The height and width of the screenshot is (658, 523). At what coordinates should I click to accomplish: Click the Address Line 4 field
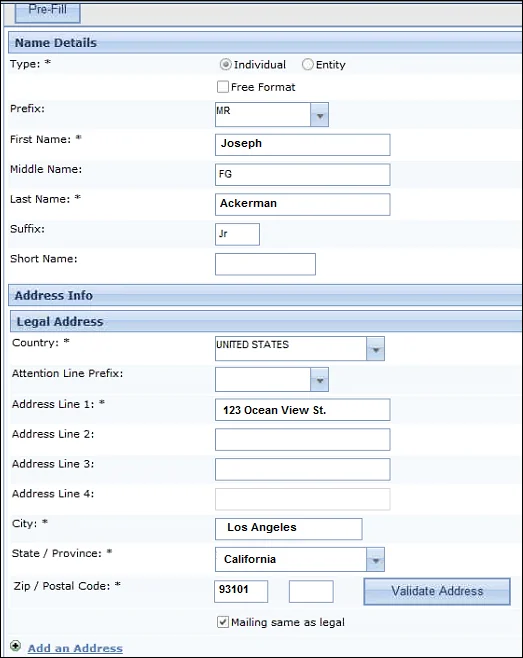click(x=303, y=499)
